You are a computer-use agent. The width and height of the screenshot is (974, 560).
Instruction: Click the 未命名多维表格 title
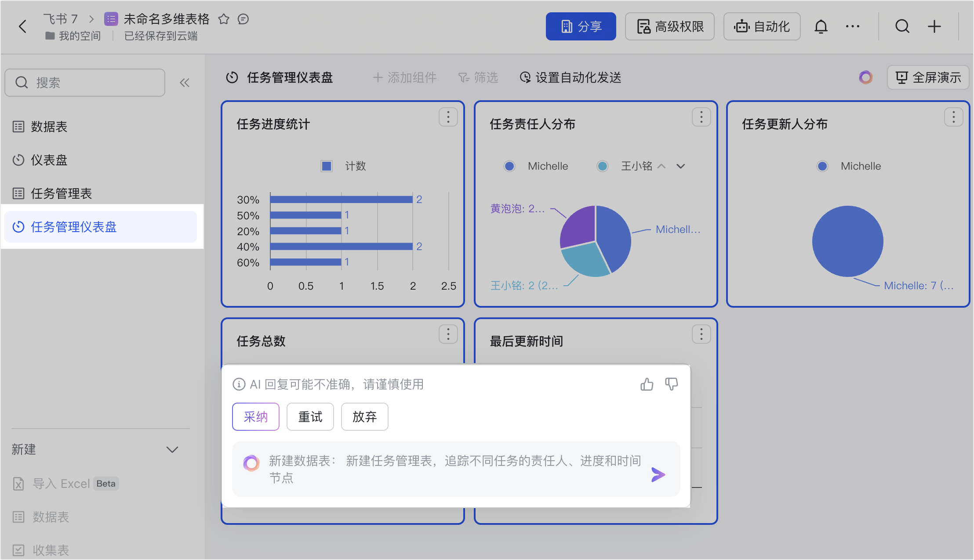(x=167, y=19)
